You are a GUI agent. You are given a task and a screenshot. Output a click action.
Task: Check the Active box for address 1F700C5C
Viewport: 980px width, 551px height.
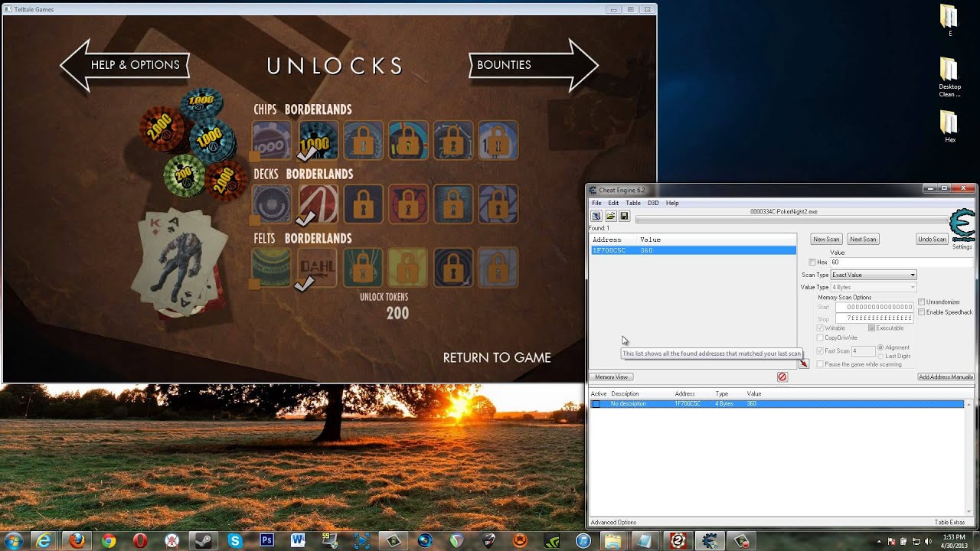click(x=596, y=403)
